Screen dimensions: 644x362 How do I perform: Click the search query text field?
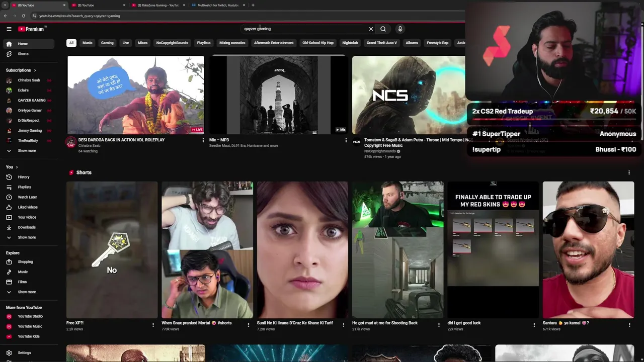[304, 29]
